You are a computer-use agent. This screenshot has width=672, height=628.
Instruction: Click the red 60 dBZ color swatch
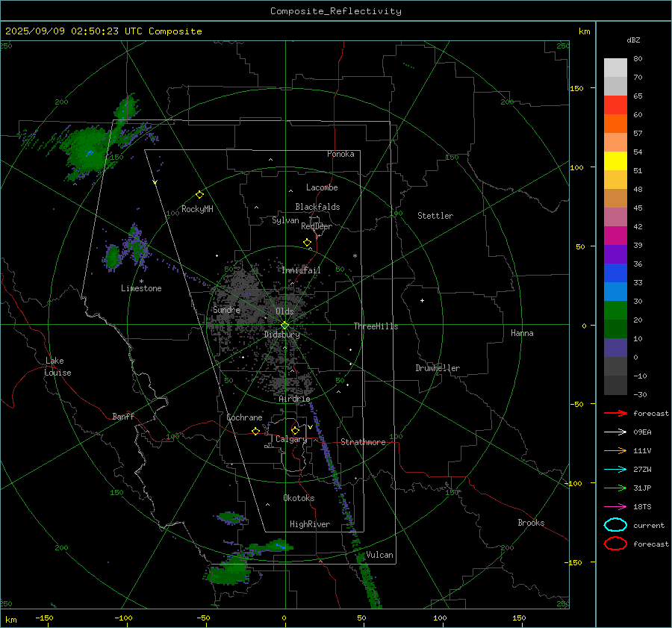(x=615, y=105)
